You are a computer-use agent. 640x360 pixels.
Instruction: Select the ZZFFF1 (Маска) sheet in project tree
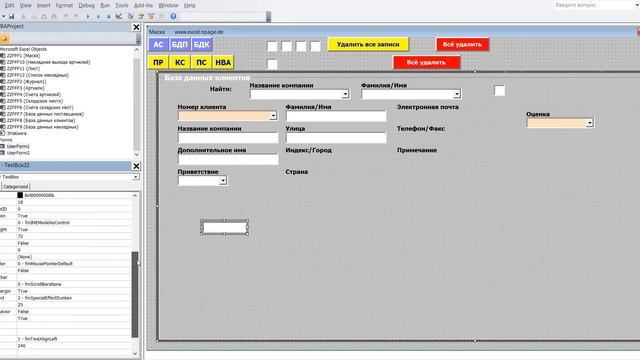23,56
